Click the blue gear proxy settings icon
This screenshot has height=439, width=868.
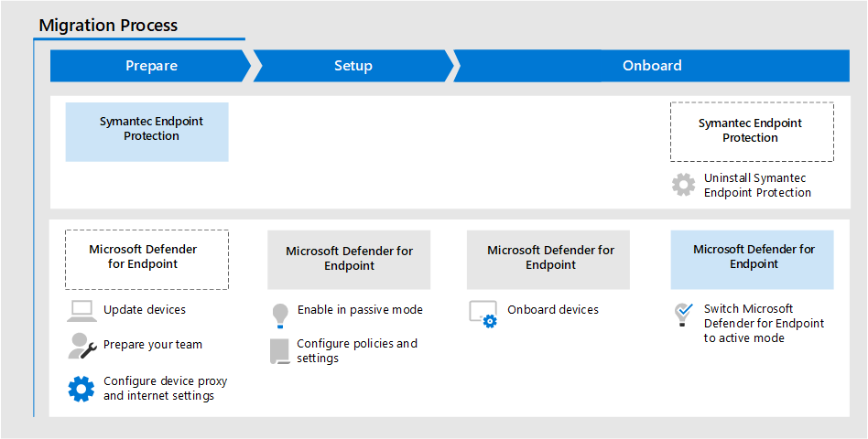tap(81, 389)
